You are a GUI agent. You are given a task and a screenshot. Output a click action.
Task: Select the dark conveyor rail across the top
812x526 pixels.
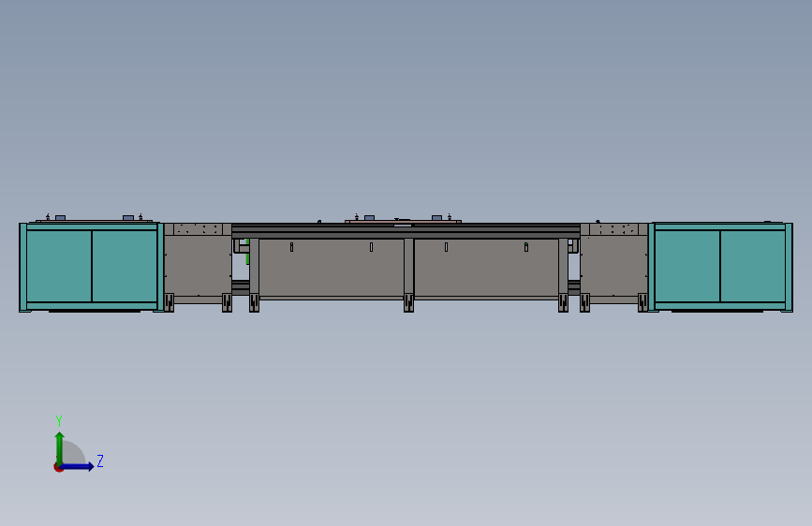point(406,231)
